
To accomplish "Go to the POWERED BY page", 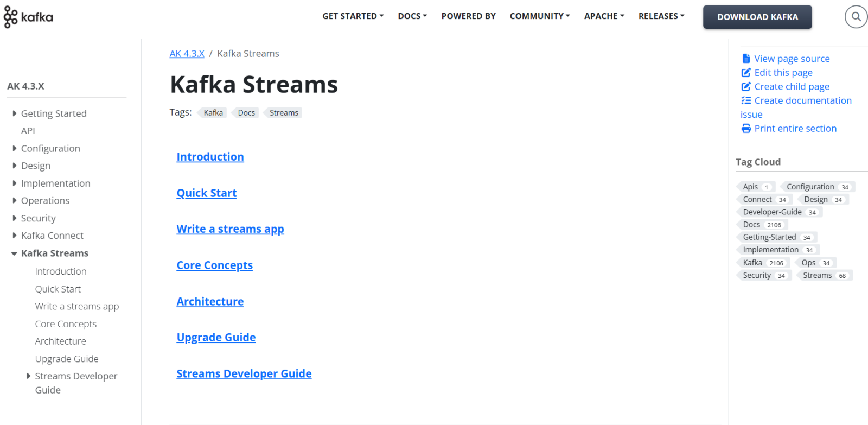I will click(468, 16).
